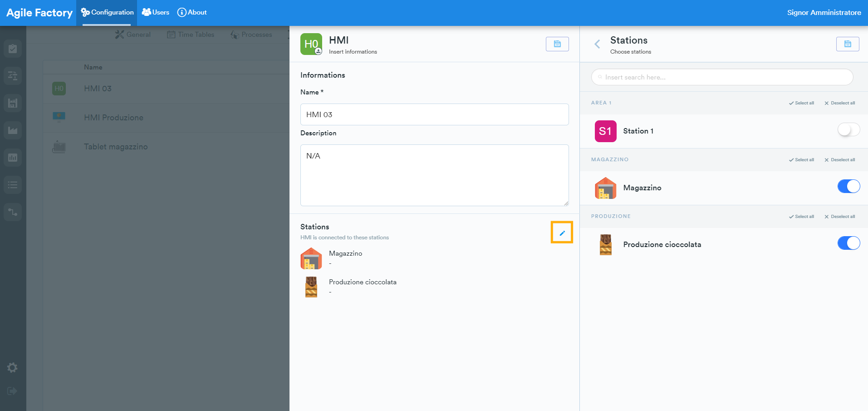Image resolution: width=868 pixels, height=411 pixels.
Task: Open the factory sidebar icon
Action: [13, 130]
